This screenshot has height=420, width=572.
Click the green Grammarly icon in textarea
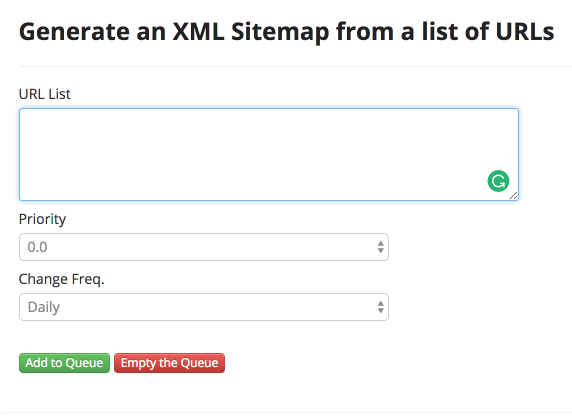tap(498, 181)
